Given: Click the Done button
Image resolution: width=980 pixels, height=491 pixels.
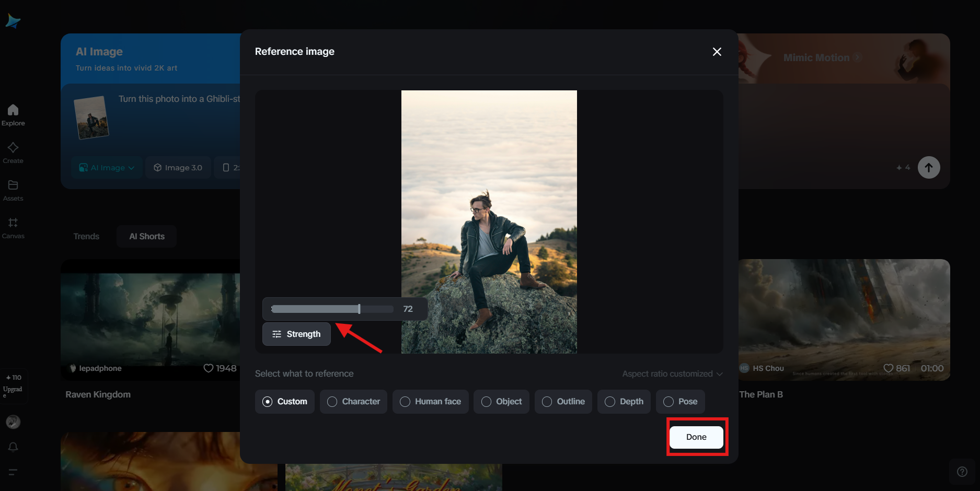Looking at the screenshot, I should 696,437.
